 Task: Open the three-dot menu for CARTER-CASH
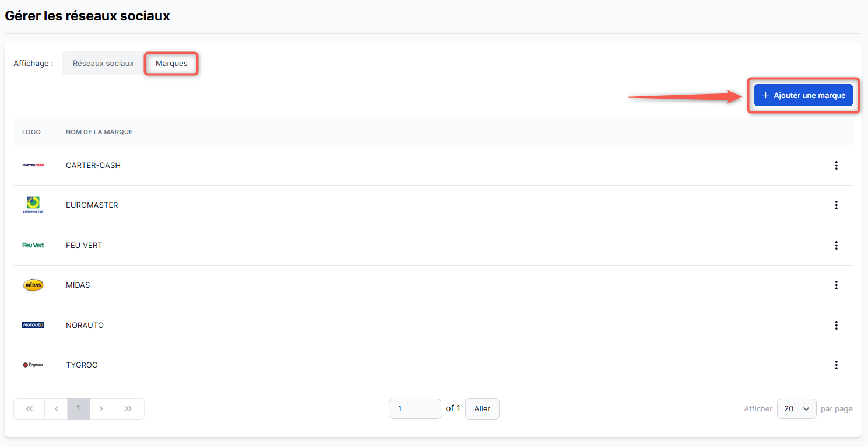tap(836, 166)
